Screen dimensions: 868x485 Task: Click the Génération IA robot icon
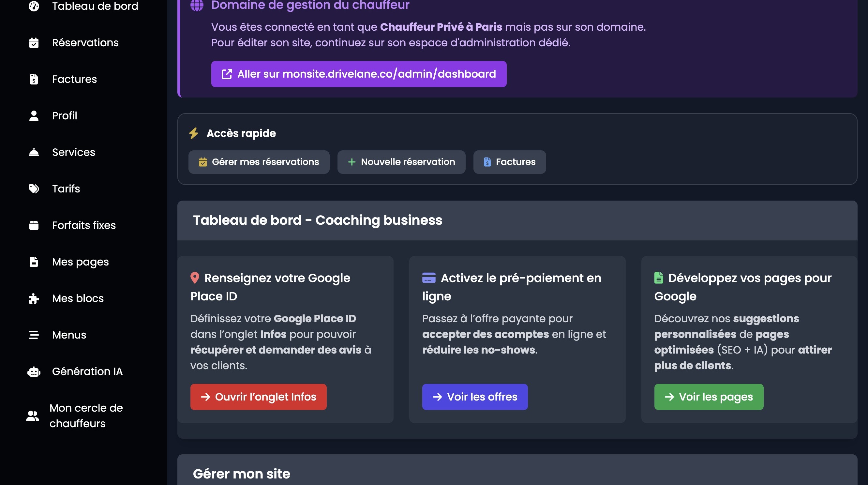[34, 371]
